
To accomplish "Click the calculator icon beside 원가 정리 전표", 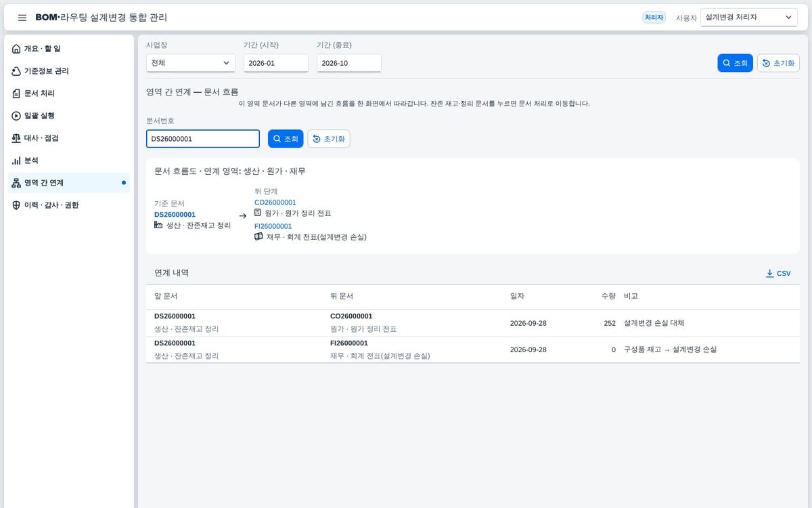I will click(258, 213).
